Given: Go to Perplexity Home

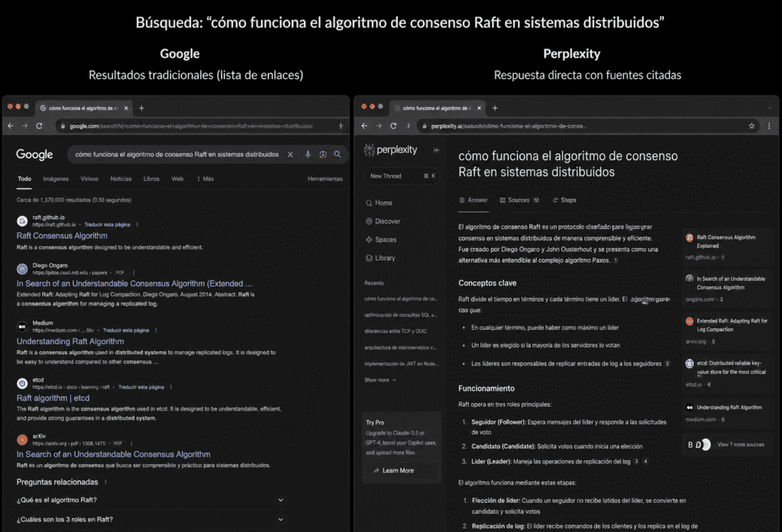Looking at the screenshot, I should tap(379, 203).
